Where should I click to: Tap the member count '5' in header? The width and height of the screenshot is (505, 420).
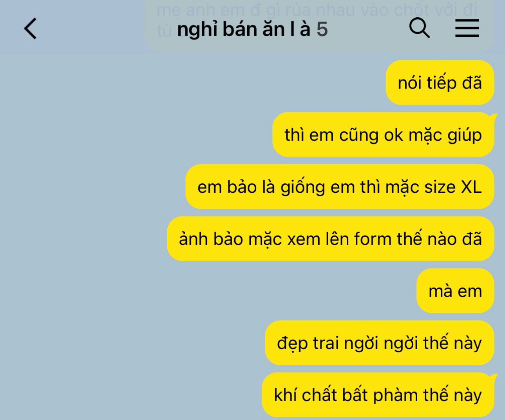322,29
